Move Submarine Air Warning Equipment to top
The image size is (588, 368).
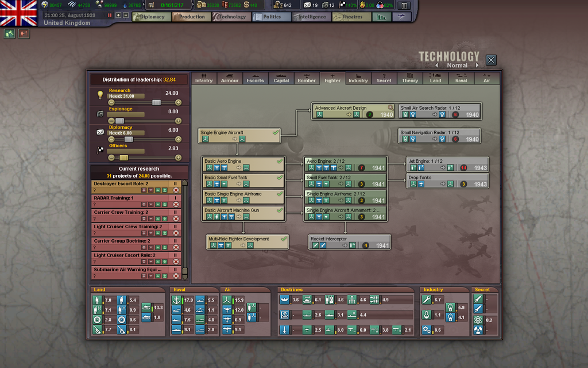click(165, 276)
